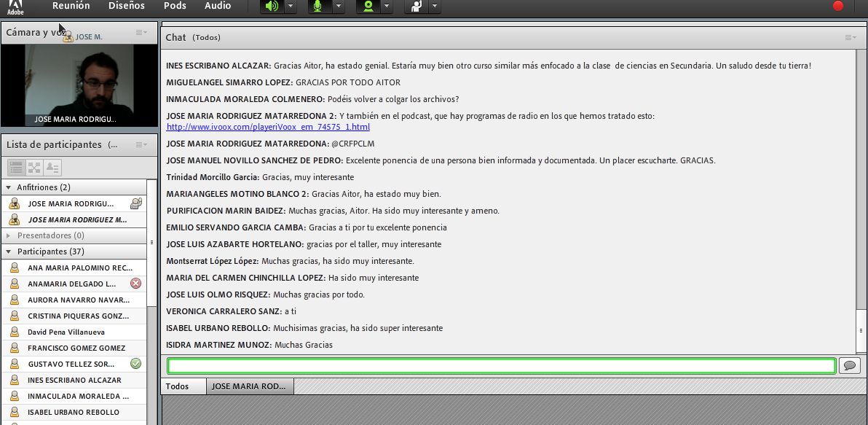Image resolution: width=868 pixels, height=425 pixels.
Task: Open the Diseños menu
Action: [126, 6]
